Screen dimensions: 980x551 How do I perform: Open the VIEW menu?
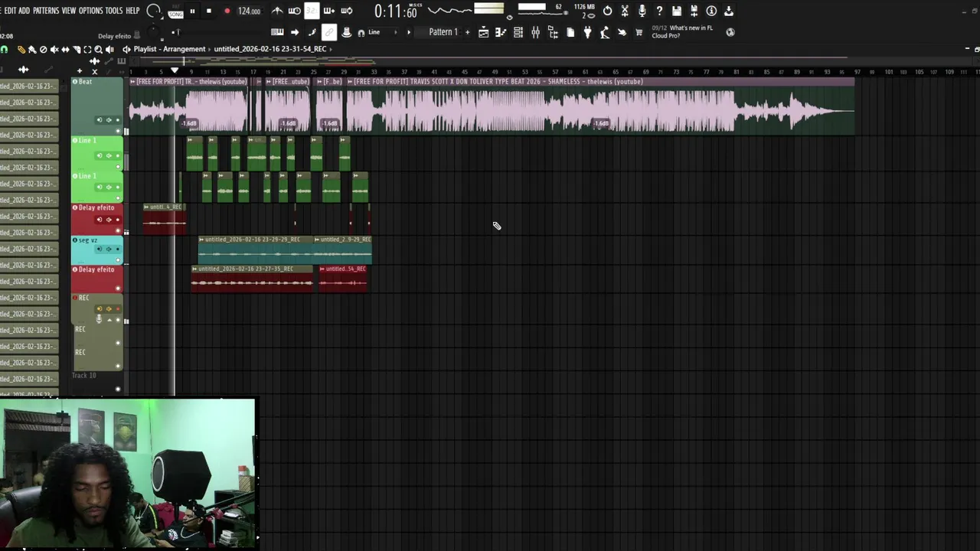[x=69, y=11]
